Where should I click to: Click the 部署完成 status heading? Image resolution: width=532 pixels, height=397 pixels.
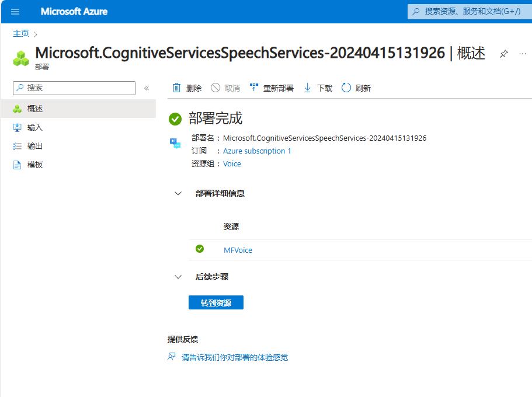point(215,119)
